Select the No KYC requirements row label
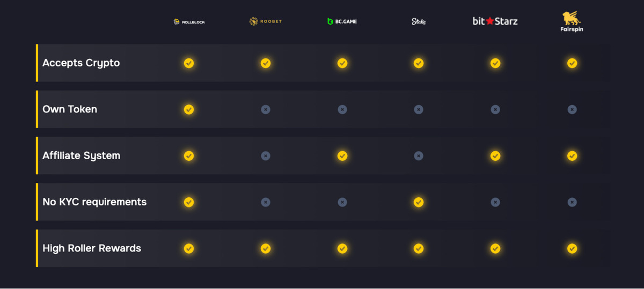 94,202
